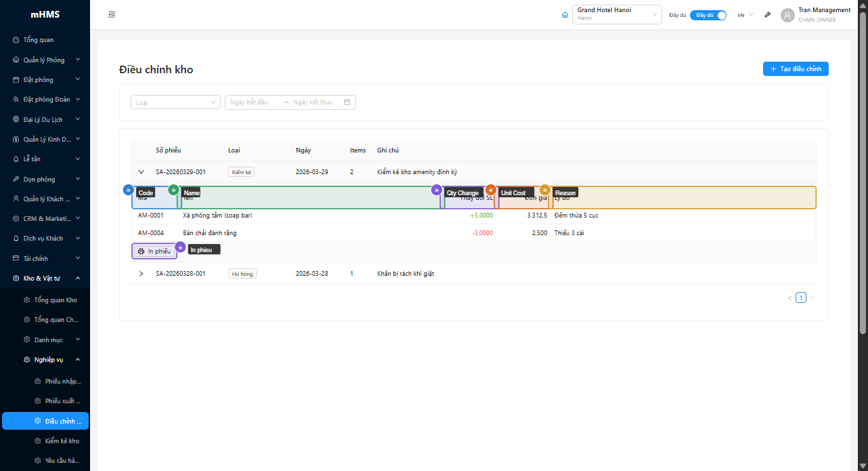The image size is (868, 471).
Task: Expand the SA-20260328-001 row
Action: 142,274
